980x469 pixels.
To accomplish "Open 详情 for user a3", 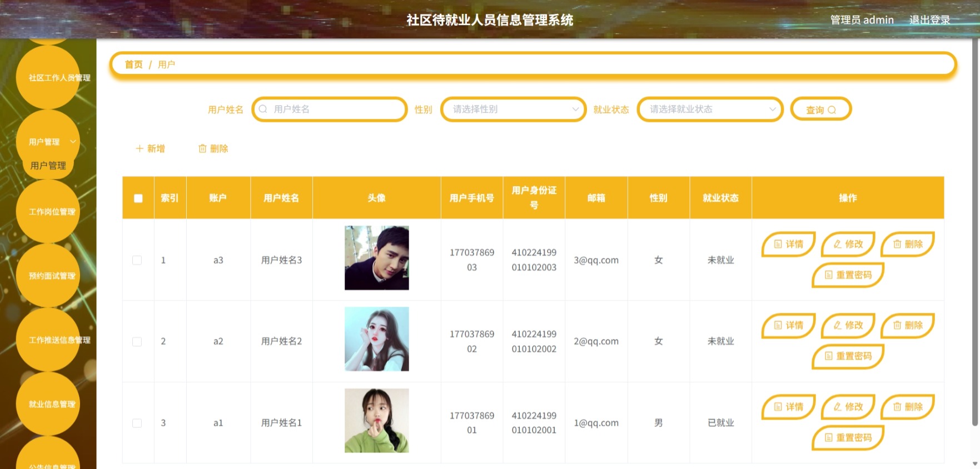I will click(788, 244).
